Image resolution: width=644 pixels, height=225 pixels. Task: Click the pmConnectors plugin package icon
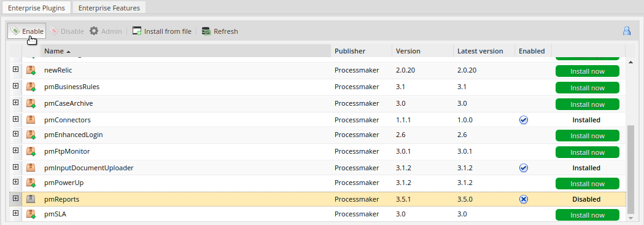tap(31, 120)
